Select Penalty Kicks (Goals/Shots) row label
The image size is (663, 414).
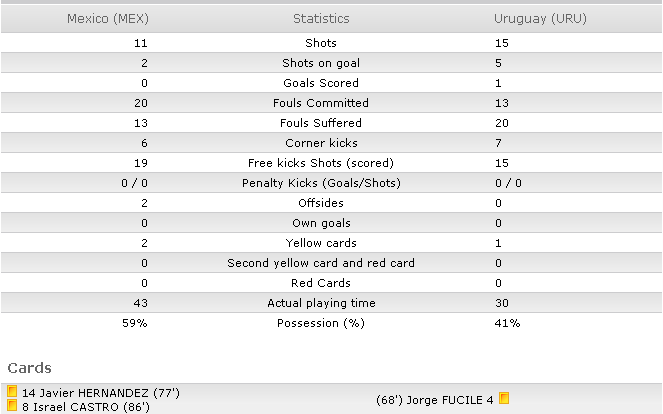pyautogui.click(x=321, y=183)
